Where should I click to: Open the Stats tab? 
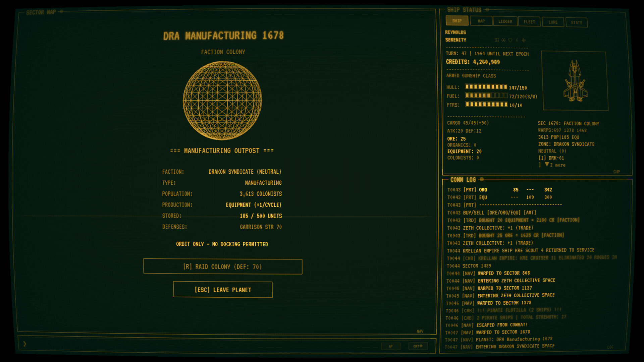[576, 22]
